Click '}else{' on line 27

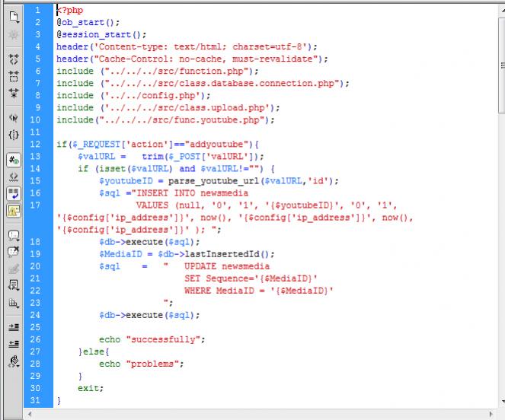coord(94,352)
